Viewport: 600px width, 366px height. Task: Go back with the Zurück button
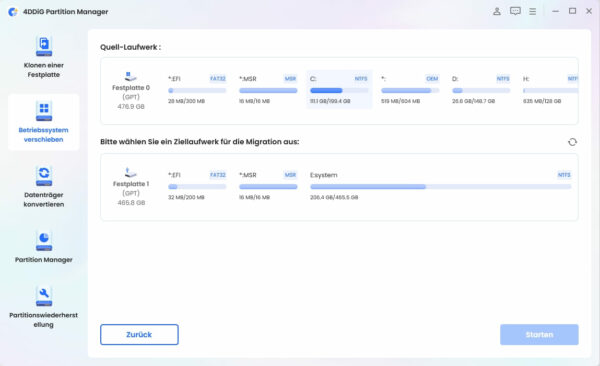139,335
